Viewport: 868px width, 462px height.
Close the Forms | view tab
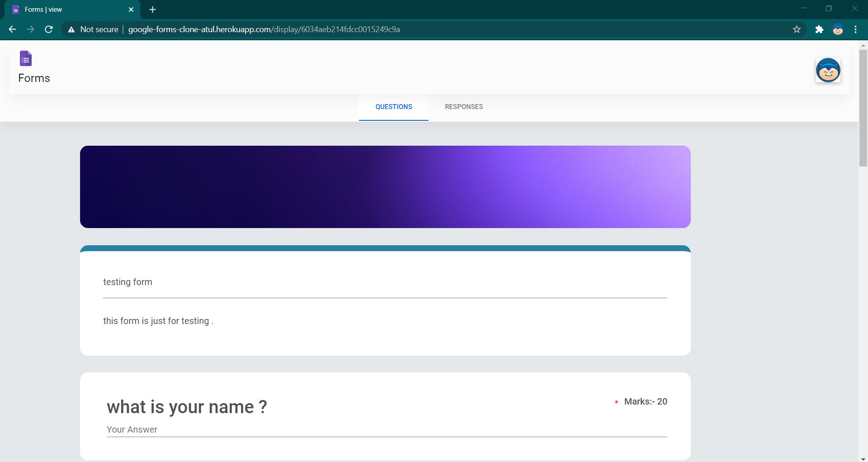pyautogui.click(x=131, y=10)
